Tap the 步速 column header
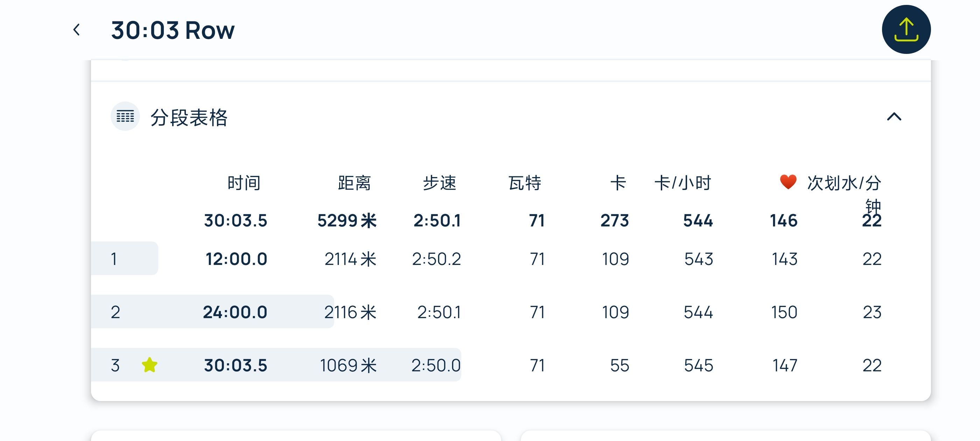 (x=439, y=183)
